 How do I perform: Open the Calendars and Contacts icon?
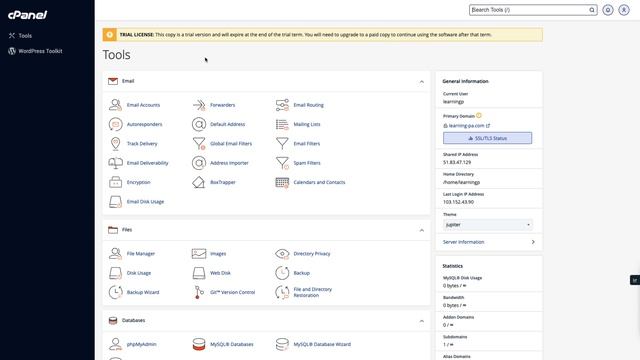click(282, 182)
